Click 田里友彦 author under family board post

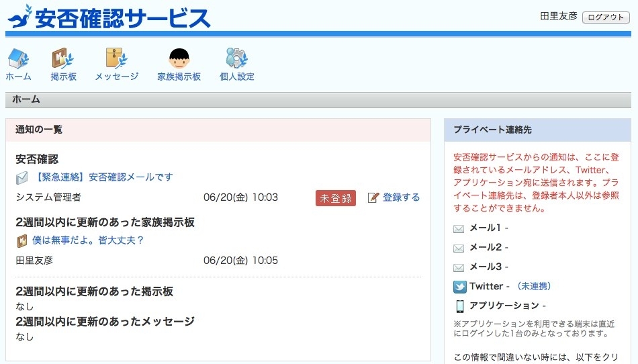34,261
